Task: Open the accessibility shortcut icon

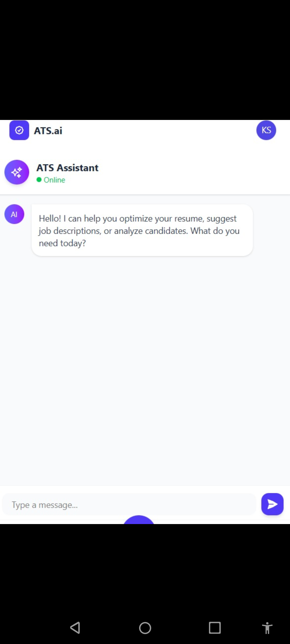Action: click(x=267, y=628)
